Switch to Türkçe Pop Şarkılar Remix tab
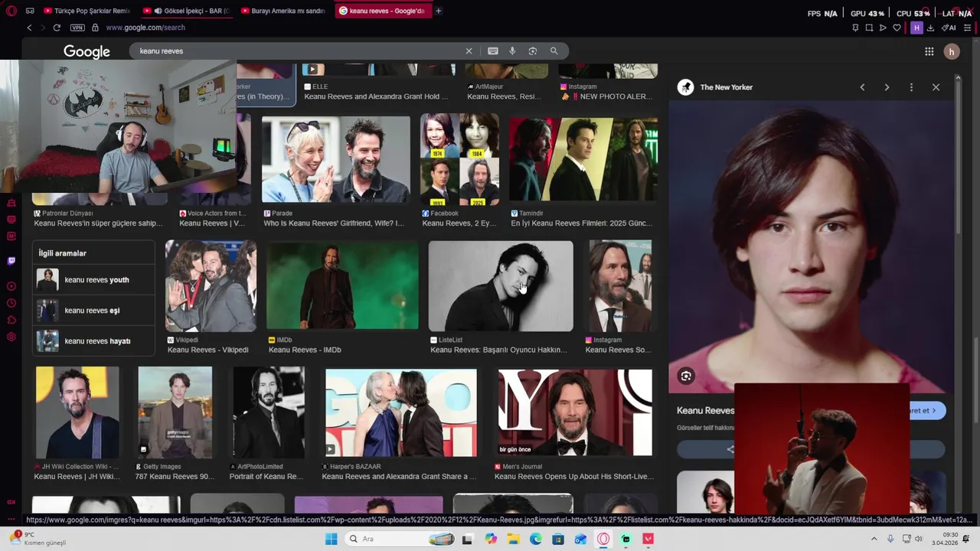Viewport: 980px width, 551px height. pyautogui.click(x=88, y=11)
